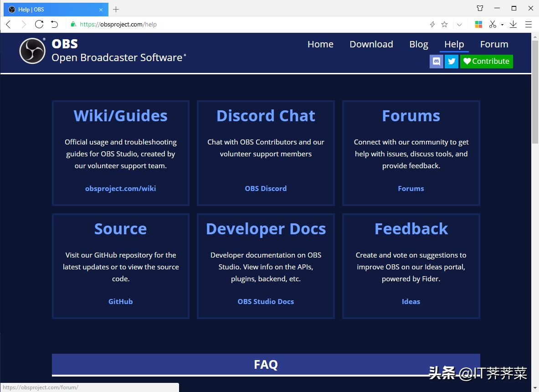Click the bookmark star icon
This screenshot has width=539, height=392.
point(444,24)
